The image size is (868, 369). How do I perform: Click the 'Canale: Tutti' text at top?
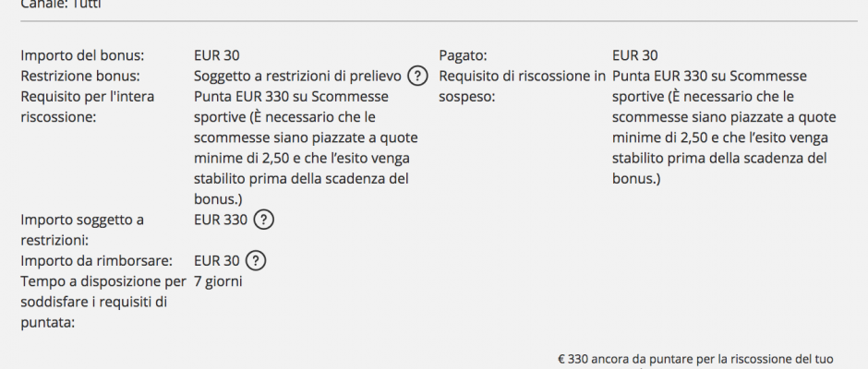[61, 5]
